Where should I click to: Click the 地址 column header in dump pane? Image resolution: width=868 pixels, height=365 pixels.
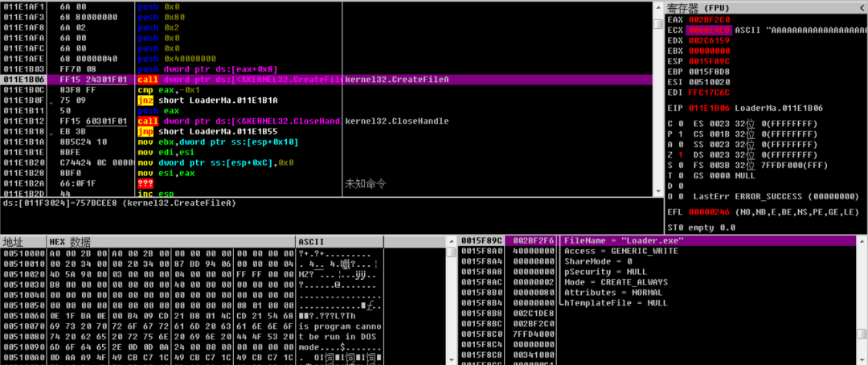pos(23,242)
